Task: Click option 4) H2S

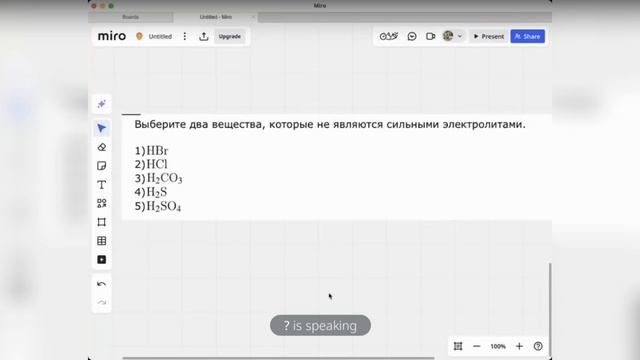Action: point(151,192)
